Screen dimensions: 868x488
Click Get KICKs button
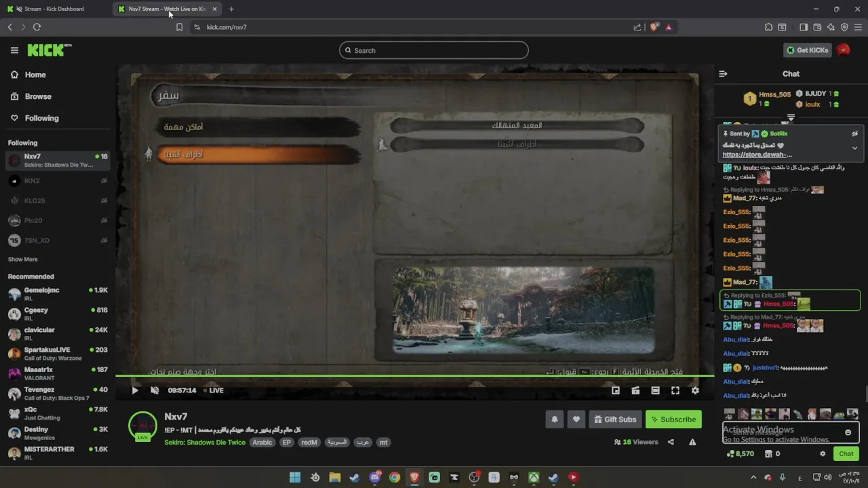[808, 50]
